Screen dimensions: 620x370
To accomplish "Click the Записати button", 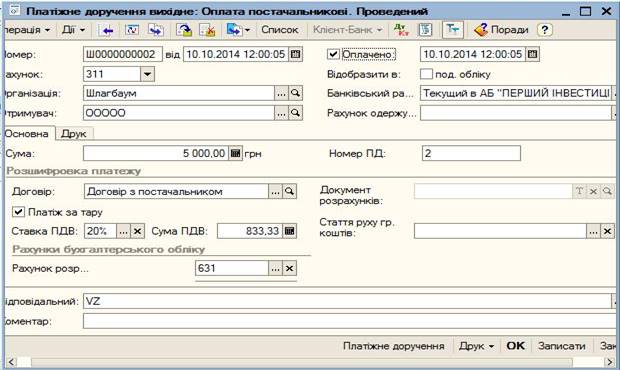I will [x=561, y=346].
